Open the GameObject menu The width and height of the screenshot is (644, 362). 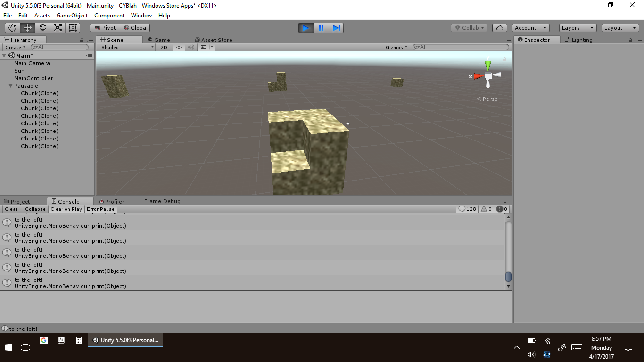[72, 16]
